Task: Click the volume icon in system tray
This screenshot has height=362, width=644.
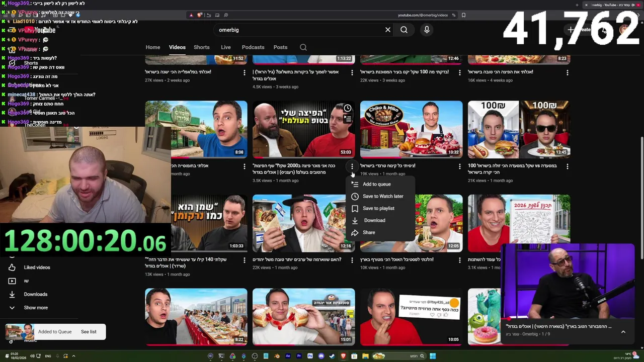Action: pos(32,356)
